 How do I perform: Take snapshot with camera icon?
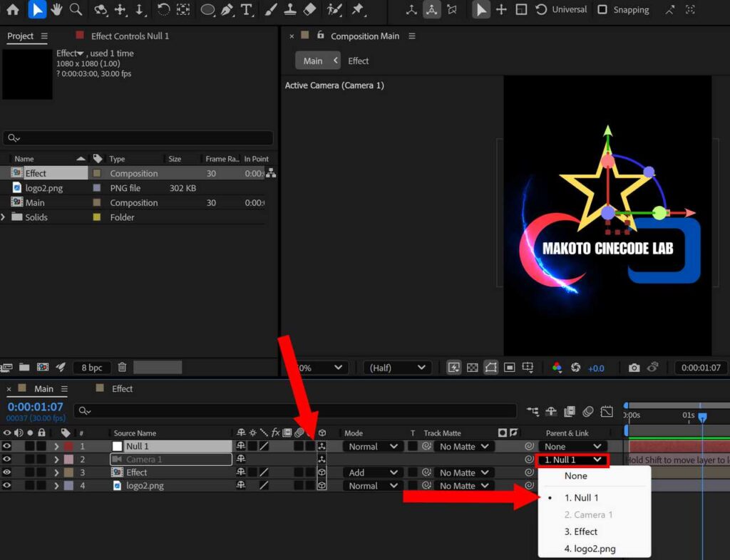634,368
